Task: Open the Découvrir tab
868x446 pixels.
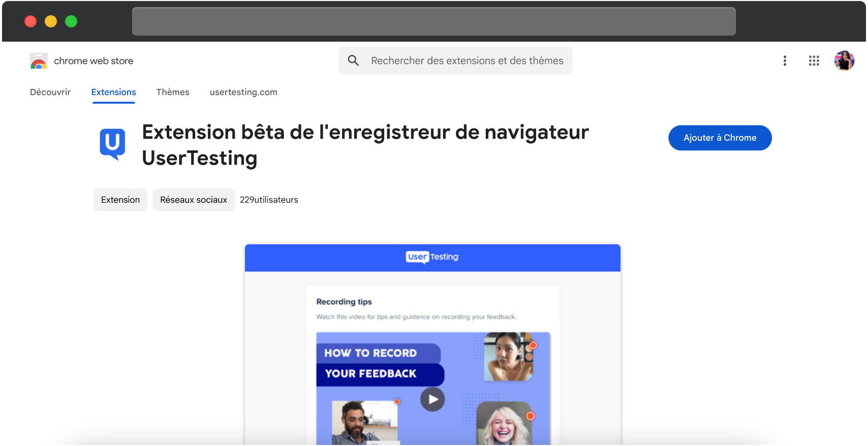Action: point(50,92)
